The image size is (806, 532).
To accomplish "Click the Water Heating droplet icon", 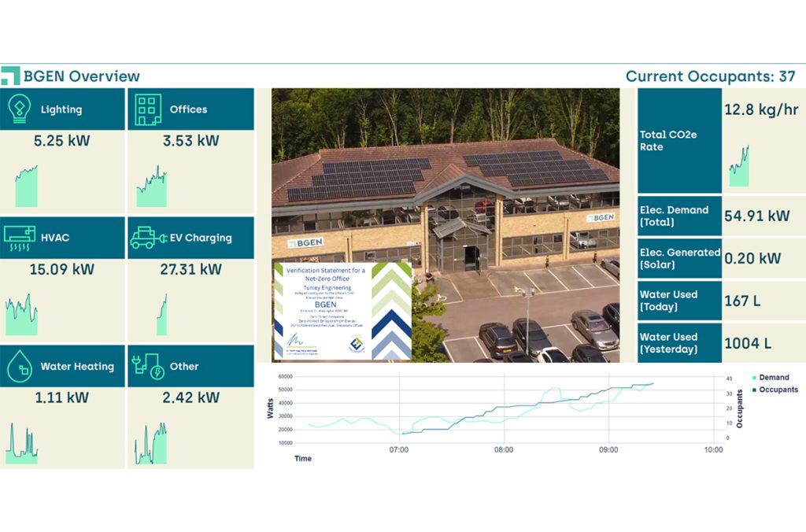I will point(20,366).
